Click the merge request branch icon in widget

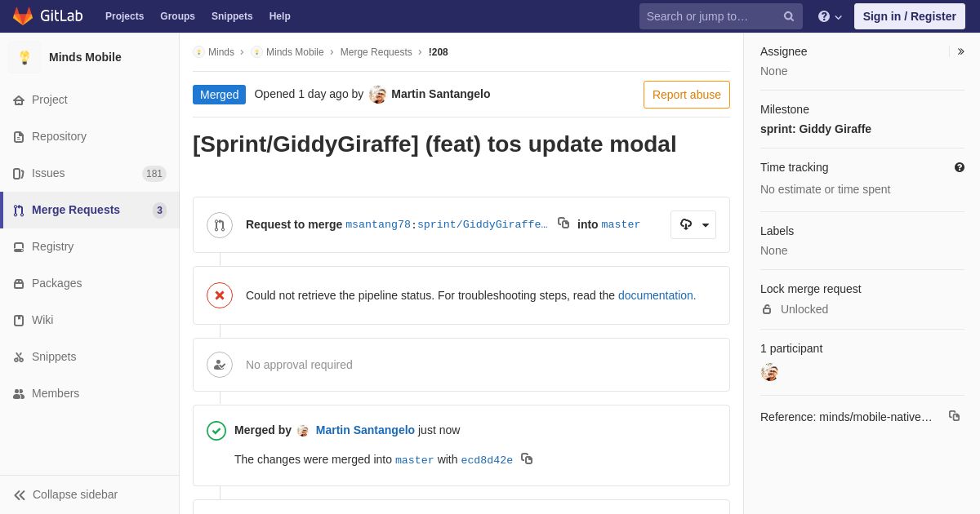(220, 225)
